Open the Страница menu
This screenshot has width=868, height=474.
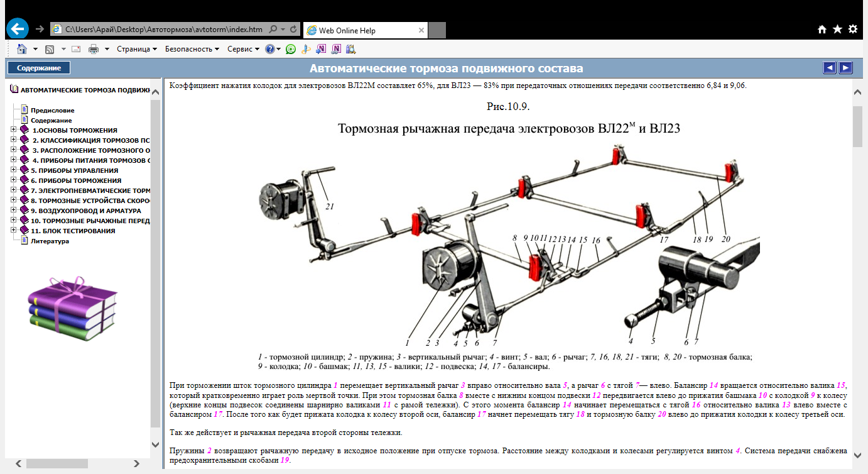(137, 48)
